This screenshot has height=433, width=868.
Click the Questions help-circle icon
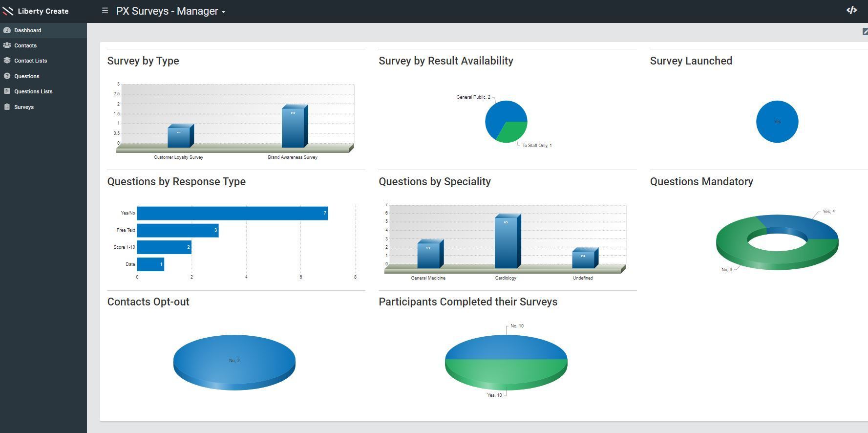[7, 76]
